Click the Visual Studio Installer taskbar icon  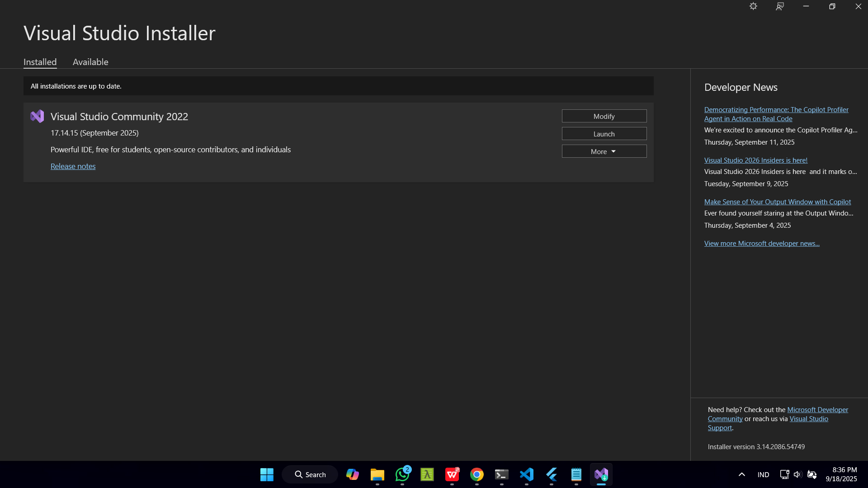pyautogui.click(x=601, y=474)
